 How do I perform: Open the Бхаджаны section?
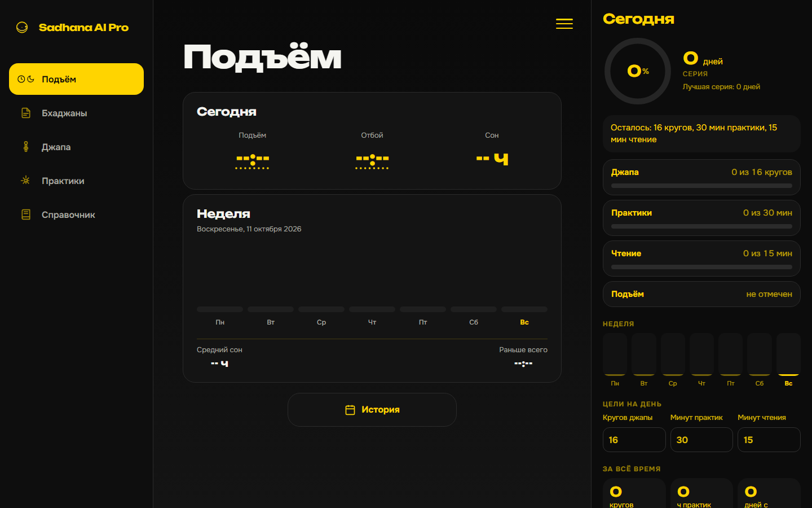76,113
